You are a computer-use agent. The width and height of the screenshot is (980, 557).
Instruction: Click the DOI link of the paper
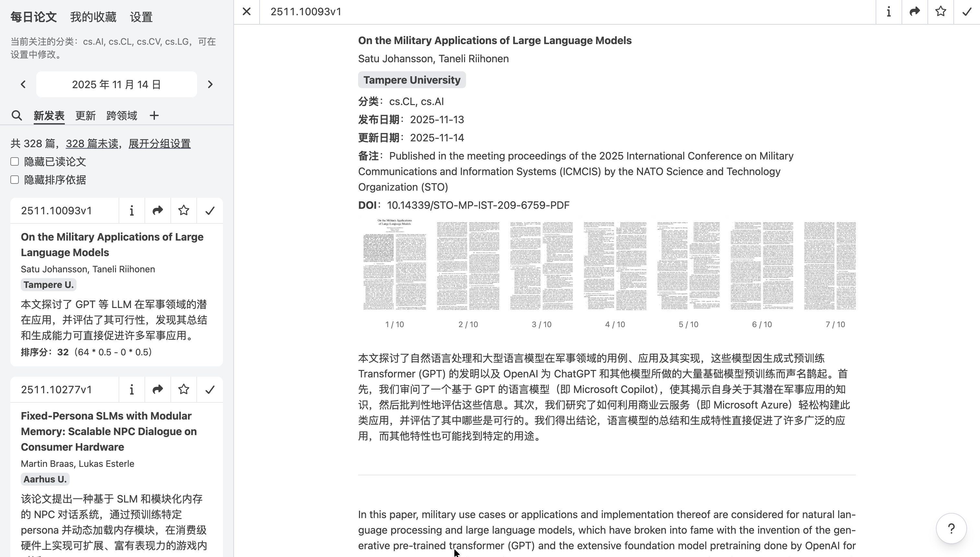click(478, 205)
